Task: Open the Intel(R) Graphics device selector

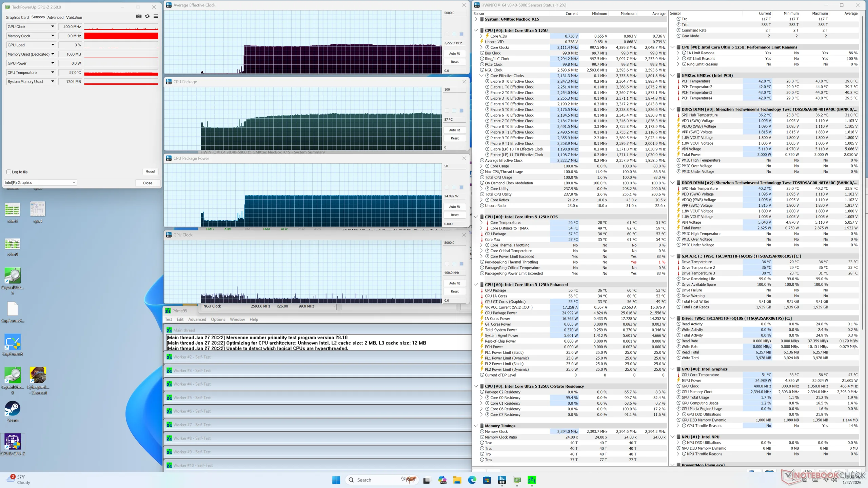Action: coord(40,183)
